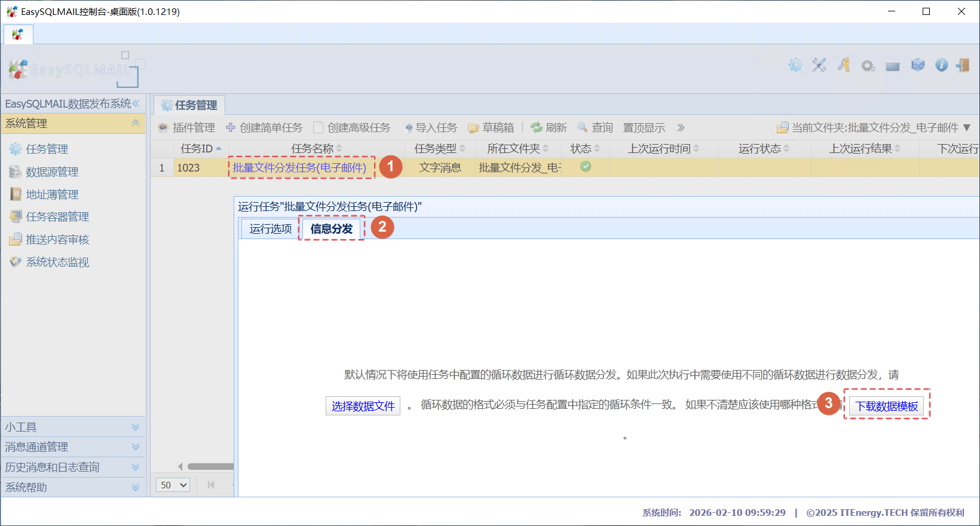
Task: Open the 当前文件夹 folder dropdown
Action: 873,127
